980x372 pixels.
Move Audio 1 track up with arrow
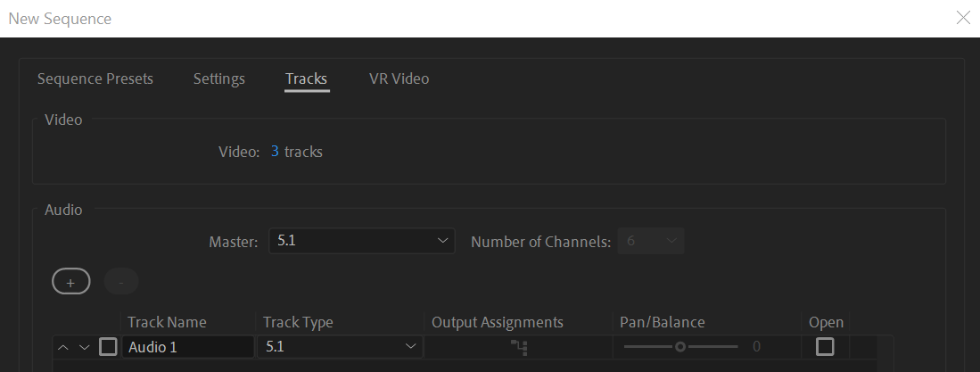pyautogui.click(x=62, y=347)
